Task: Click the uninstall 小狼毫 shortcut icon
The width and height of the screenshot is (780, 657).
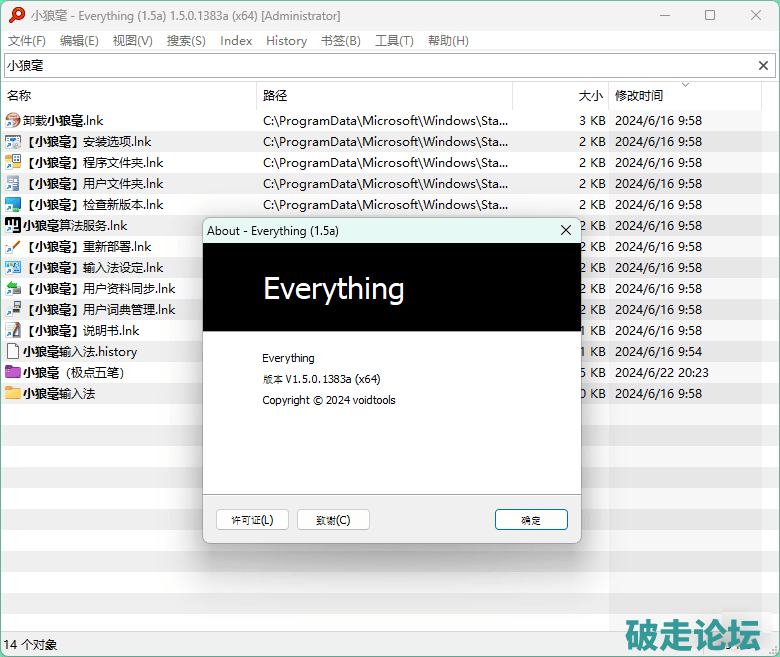Action: [x=13, y=121]
